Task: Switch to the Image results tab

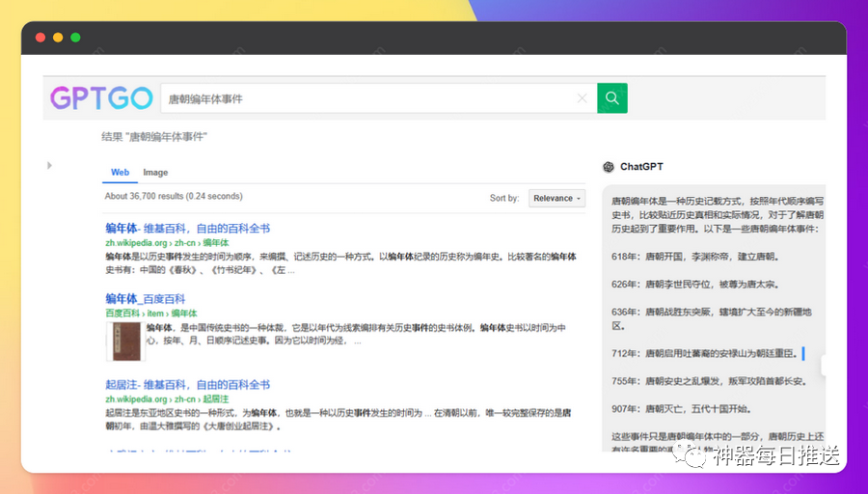Action: pyautogui.click(x=155, y=173)
